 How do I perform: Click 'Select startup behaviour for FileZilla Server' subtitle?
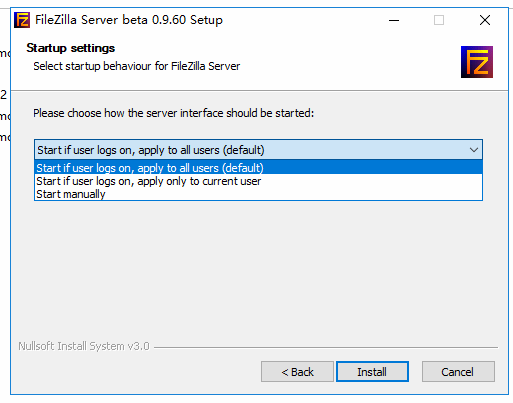[x=137, y=66]
